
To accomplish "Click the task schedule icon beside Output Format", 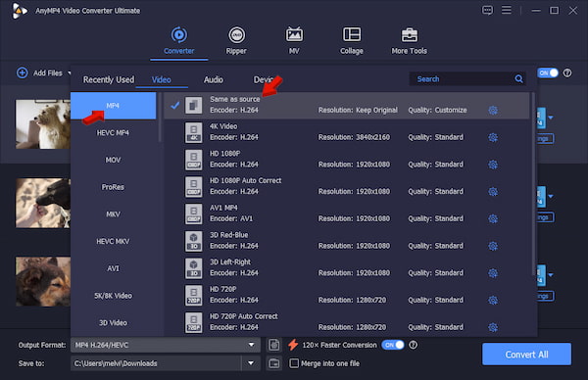I will (274, 345).
